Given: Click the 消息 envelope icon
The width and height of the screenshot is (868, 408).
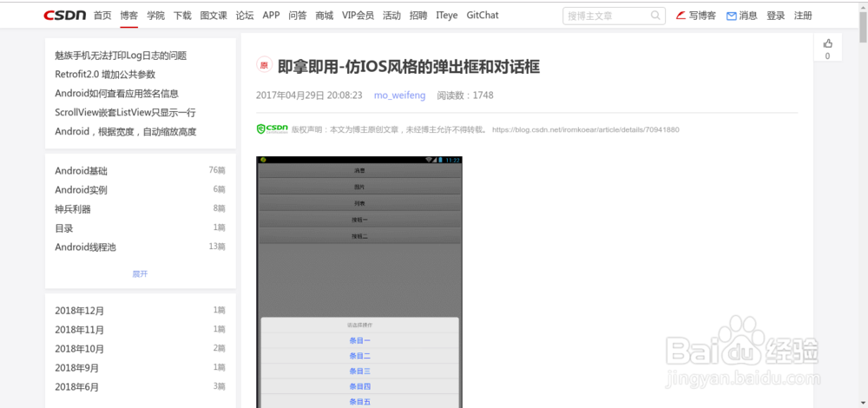Looking at the screenshot, I should point(731,16).
